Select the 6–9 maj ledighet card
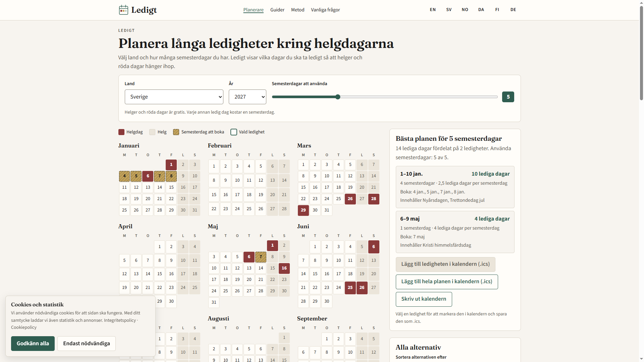This screenshot has width=644, height=362. [x=455, y=232]
